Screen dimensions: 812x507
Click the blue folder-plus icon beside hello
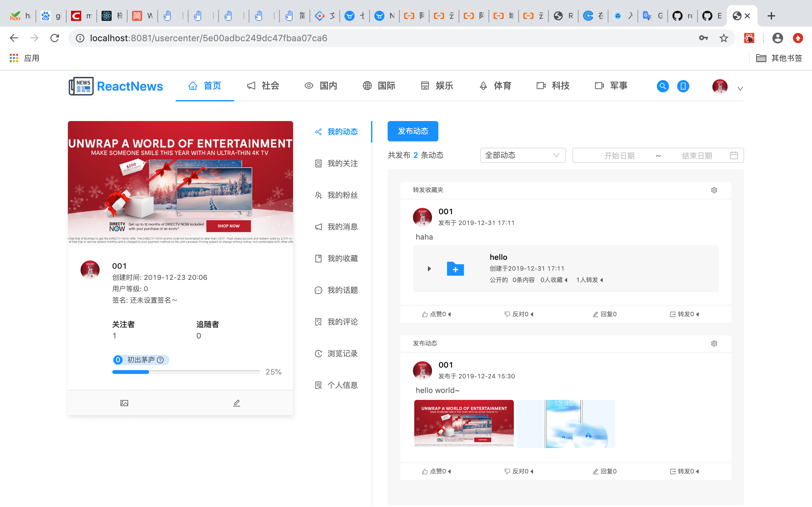click(x=455, y=269)
